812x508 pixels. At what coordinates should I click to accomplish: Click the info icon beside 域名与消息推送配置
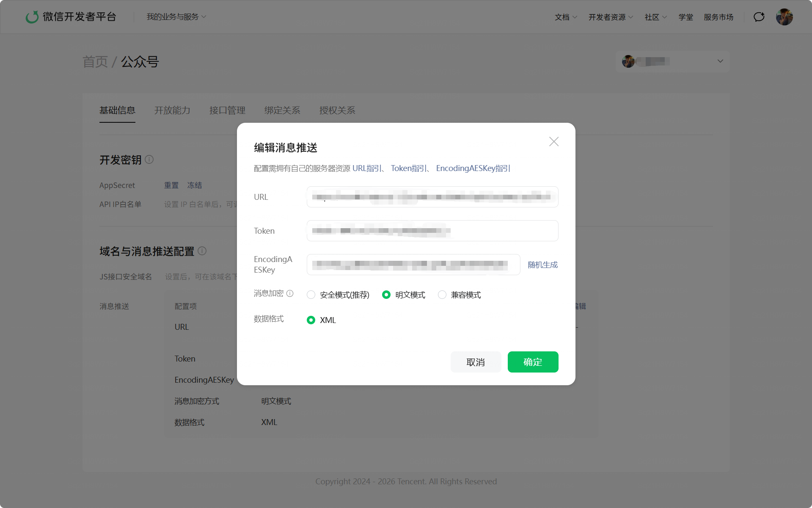202,251
